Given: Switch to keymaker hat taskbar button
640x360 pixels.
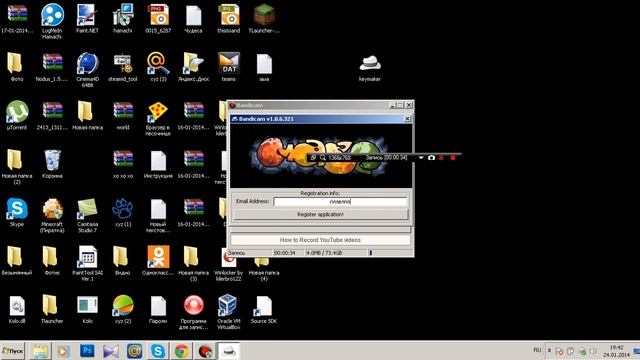Looking at the screenshot, I should pyautogui.click(x=229, y=351).
